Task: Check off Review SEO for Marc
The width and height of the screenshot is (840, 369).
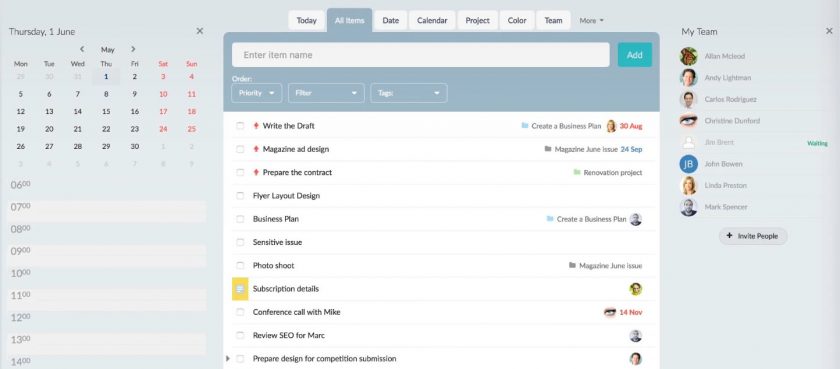Action: click(x=240, y=335)
